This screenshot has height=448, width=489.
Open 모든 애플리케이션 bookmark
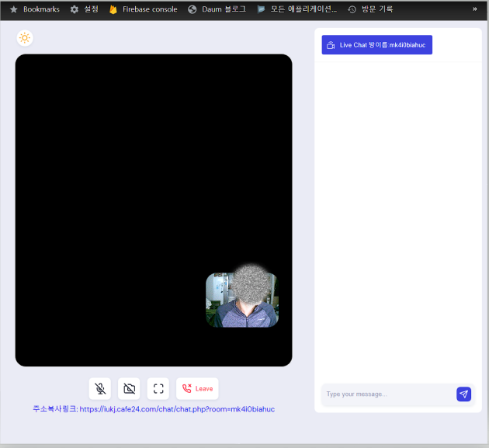click(x=297, y=9)
